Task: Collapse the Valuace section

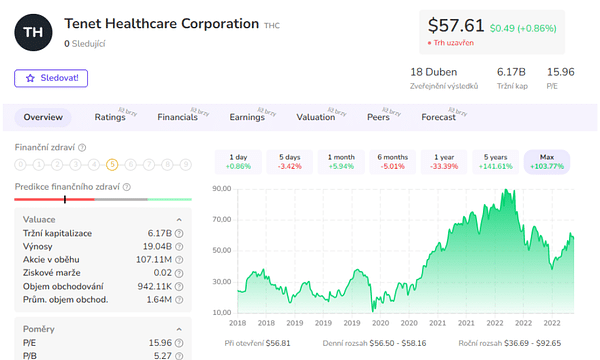Action: click(x=179, y=220)
